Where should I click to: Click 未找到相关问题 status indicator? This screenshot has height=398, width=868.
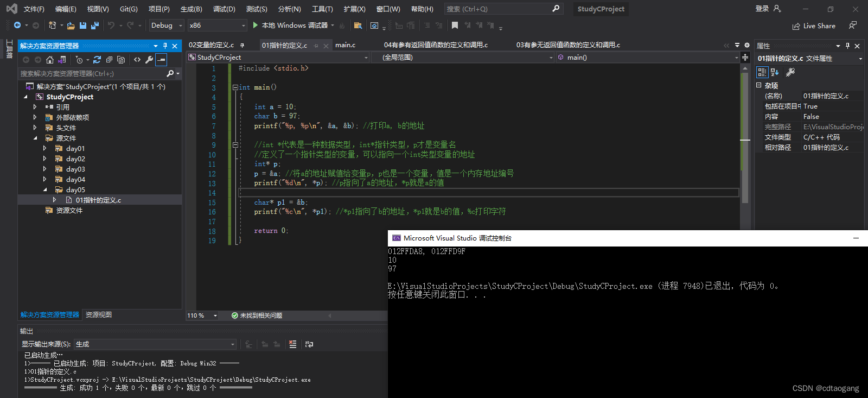tap(257, 315)
